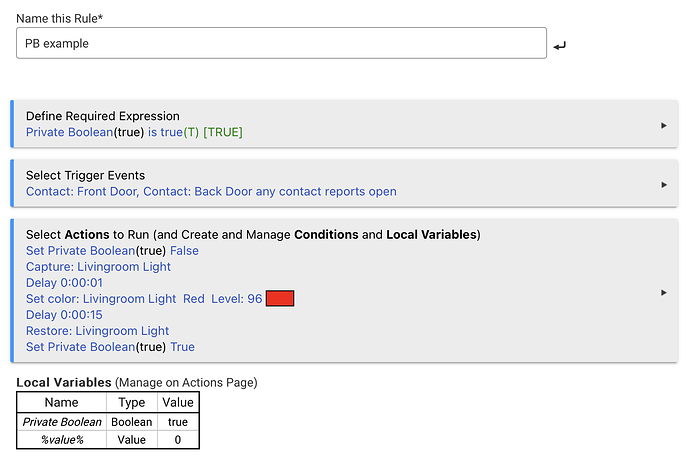Click the enter arrow icon beside rule name
The height and width of the screenshot is (457, 690).
click(560, 46)
